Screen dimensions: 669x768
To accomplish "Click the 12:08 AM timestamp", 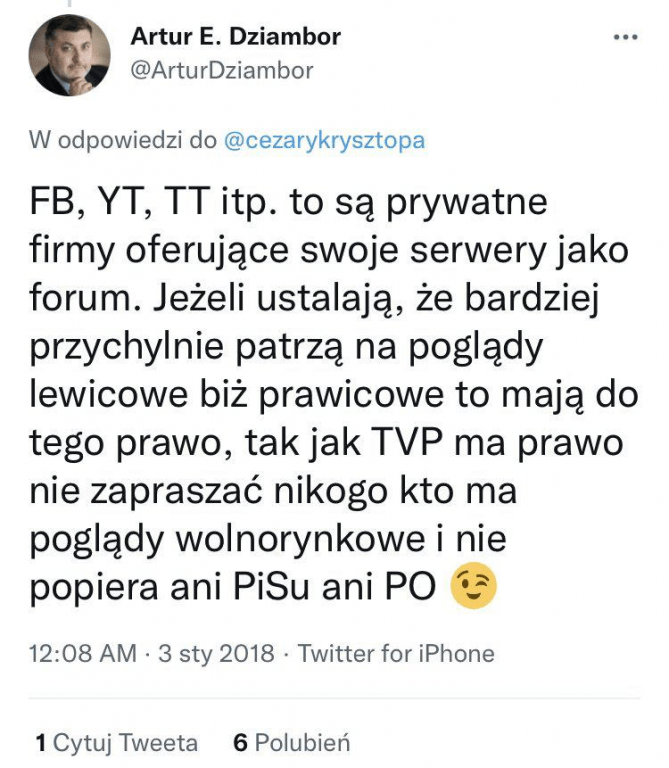I will (83, 653).
